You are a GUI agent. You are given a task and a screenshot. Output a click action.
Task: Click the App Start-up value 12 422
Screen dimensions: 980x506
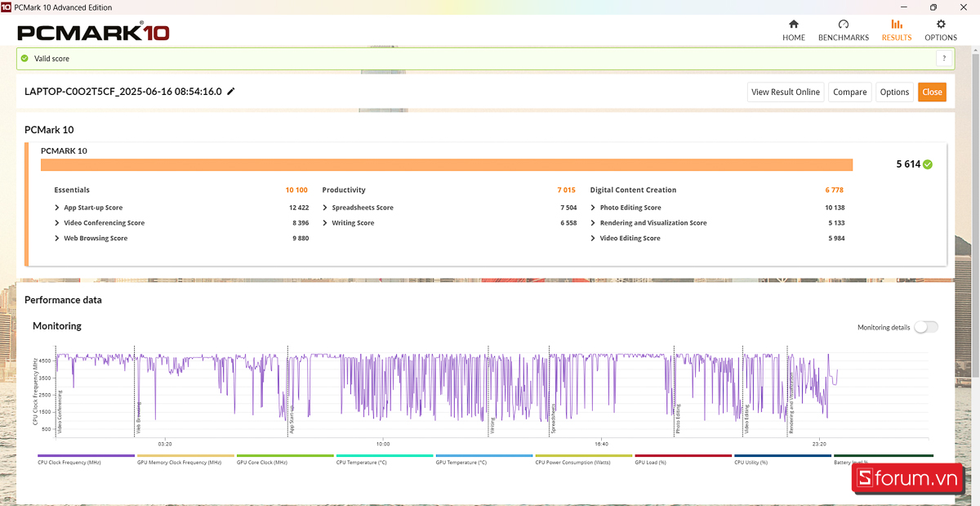point(299,208)
